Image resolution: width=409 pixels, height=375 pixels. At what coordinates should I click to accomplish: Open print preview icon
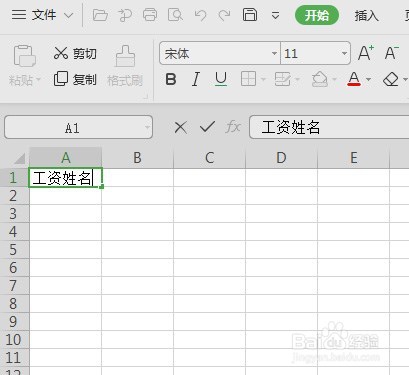point(175,15)
